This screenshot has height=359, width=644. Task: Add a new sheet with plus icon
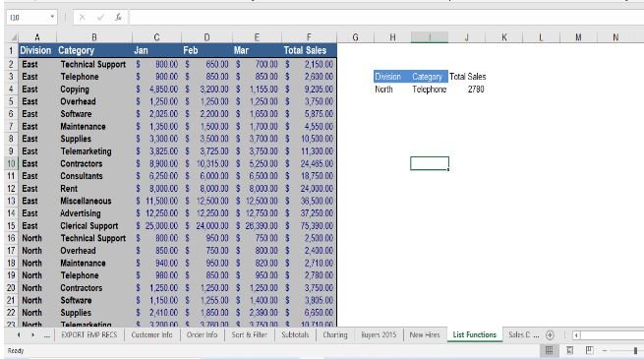pyautogui.click(x=550, y=335)
